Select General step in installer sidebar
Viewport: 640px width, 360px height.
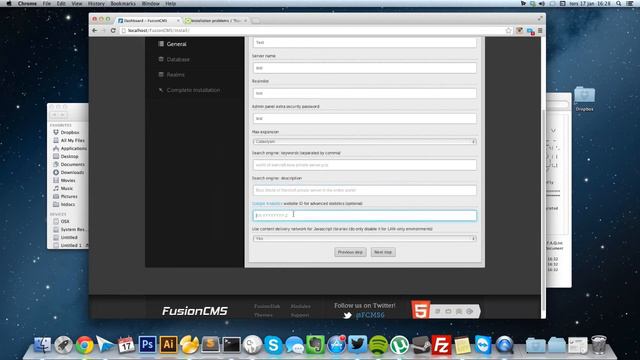176,44
